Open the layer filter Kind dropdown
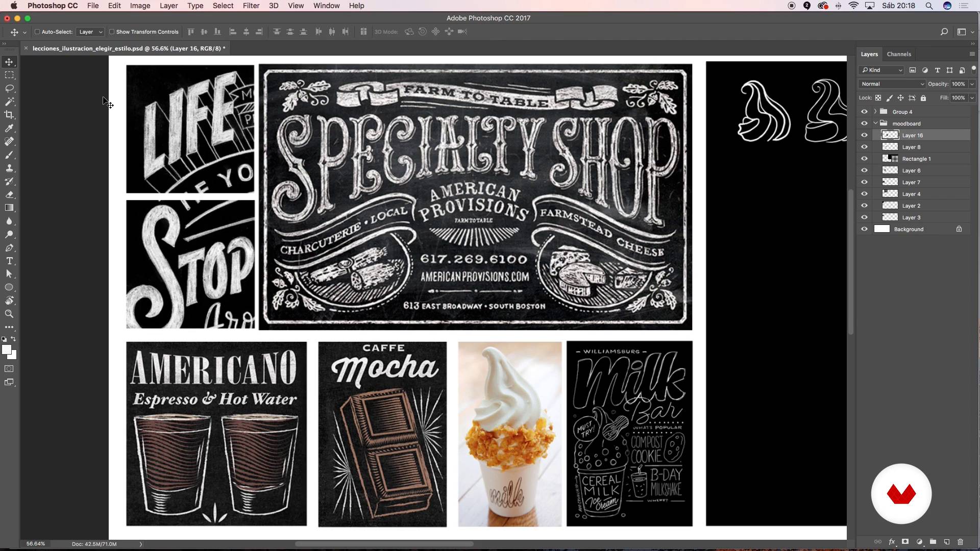Image resolution: width=980 pixels, height=551 pixels. click(881, 70)
